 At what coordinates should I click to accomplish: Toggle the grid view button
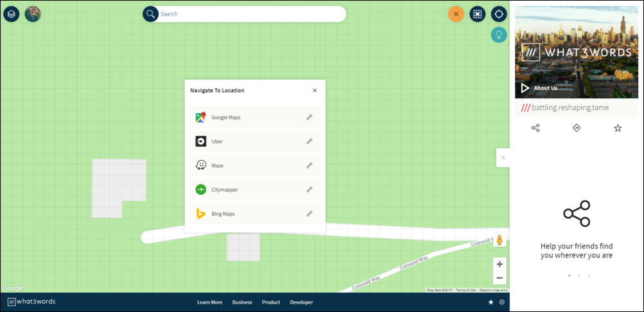(x=478, y=14)
